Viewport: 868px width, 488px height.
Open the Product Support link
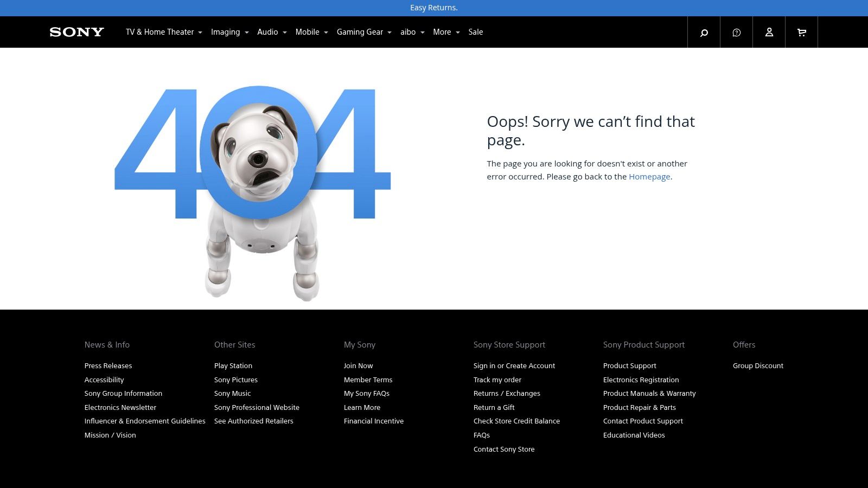[630, 366]
